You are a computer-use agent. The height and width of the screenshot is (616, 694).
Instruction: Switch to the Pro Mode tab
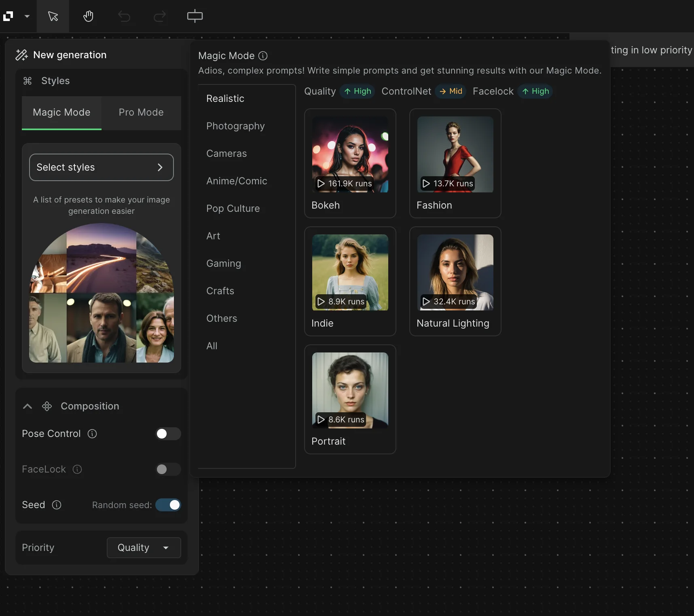coord(141,113)
